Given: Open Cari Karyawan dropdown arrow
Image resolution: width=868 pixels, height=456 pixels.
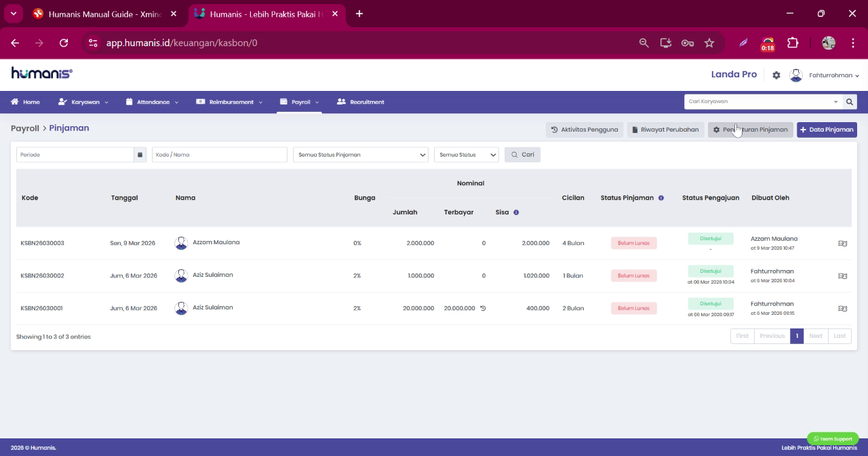Looking at the screenshot, I should click(835, 102).
